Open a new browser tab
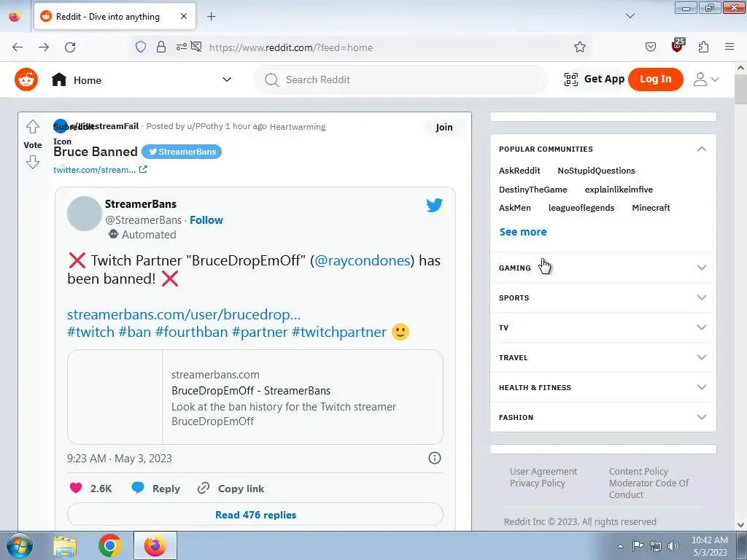 tap(211, 17)
